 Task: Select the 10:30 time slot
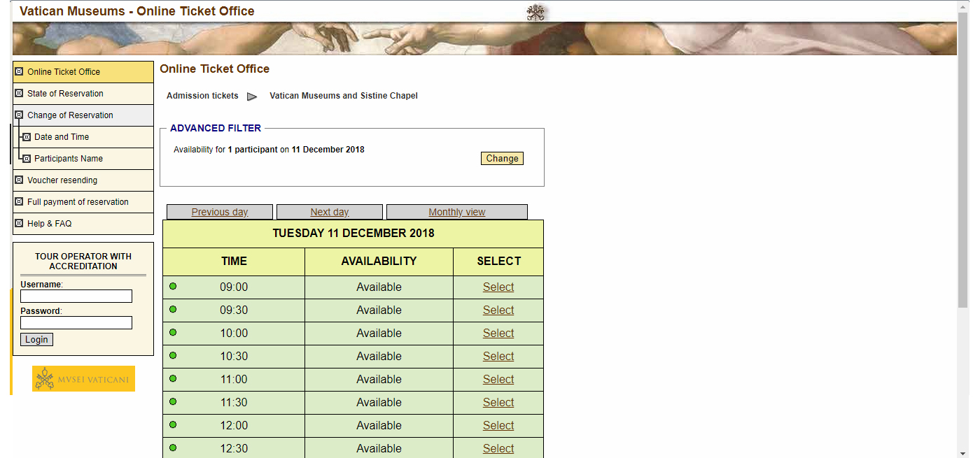pyautogui.click(x=498, y=357)
